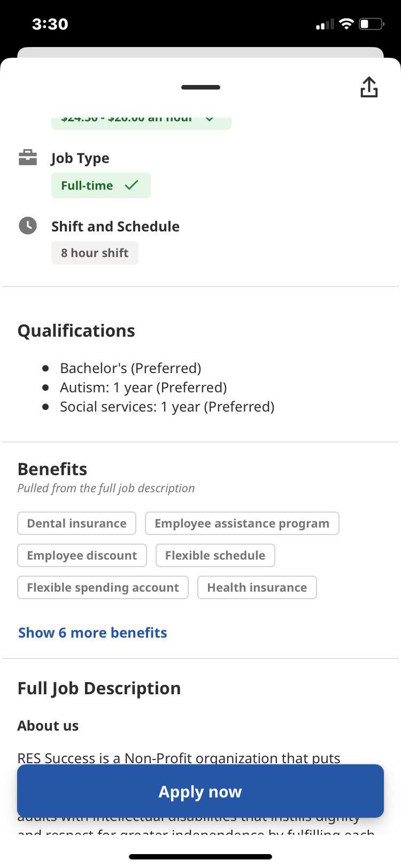Tap the Wi-Fi status icon

(346, 24)
